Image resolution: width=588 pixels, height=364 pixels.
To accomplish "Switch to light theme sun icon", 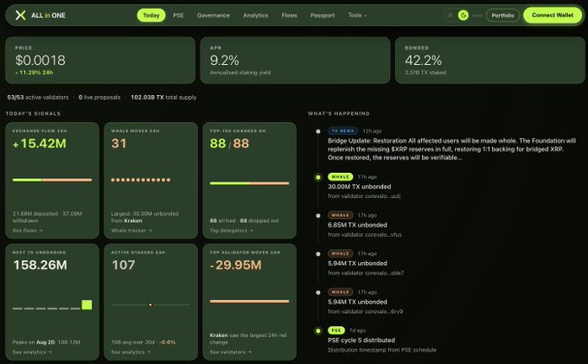I will pos(451,16).
